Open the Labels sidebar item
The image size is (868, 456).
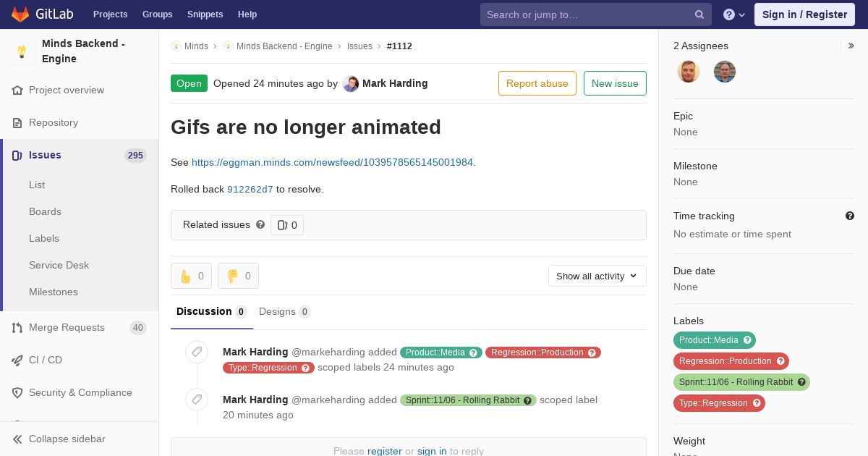(x=44, y=239)
